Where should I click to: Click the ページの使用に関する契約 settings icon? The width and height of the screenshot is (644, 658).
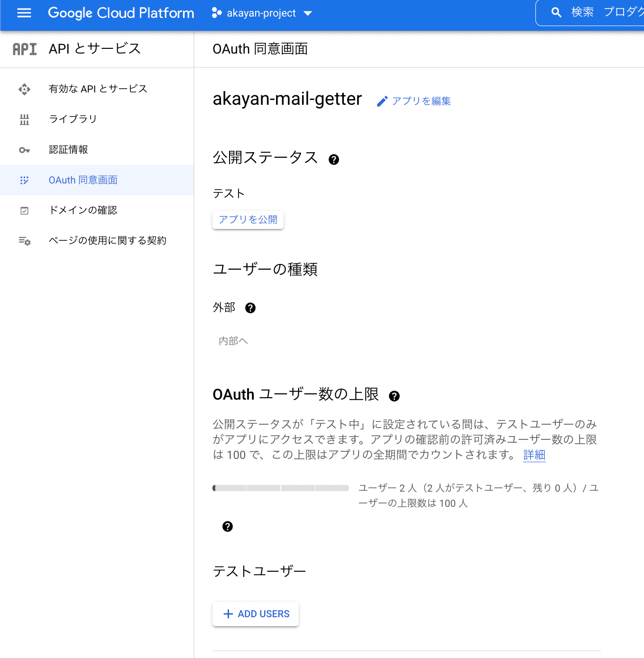(x=24, y=241)
